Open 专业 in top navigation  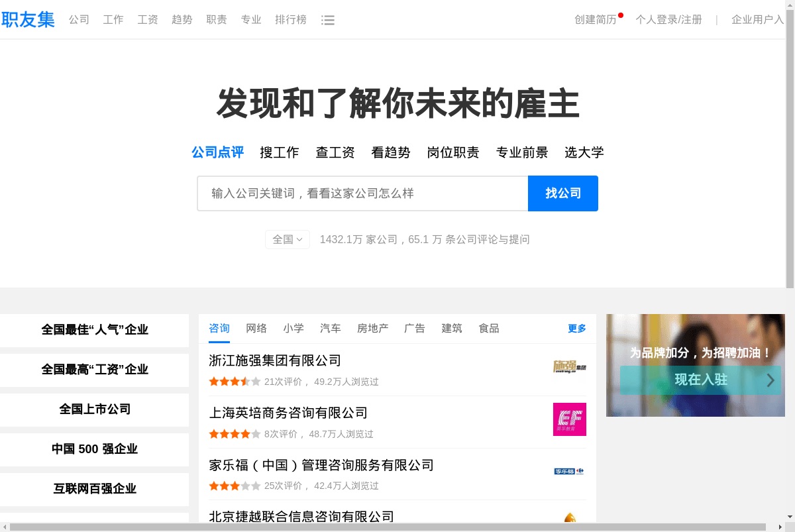251,20
